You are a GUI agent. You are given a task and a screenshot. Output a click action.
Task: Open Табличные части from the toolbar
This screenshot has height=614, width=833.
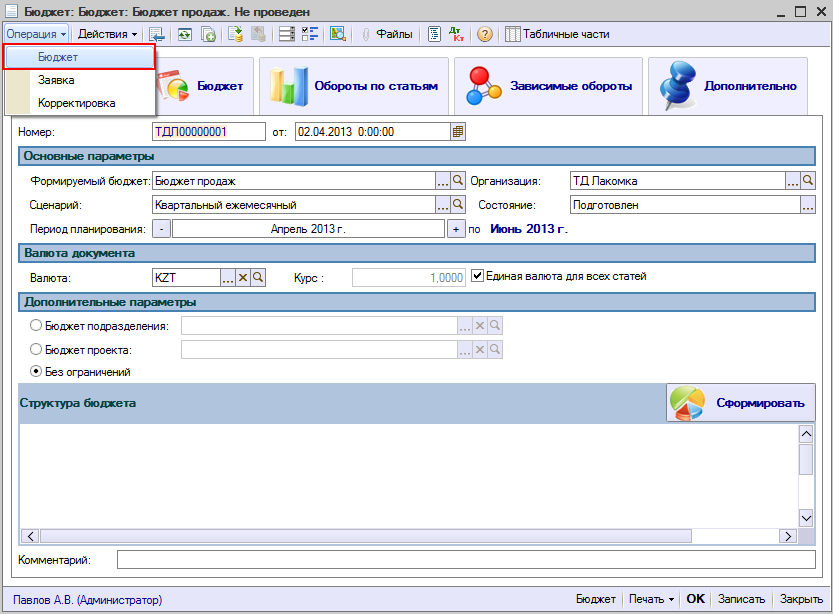[557, 34]
